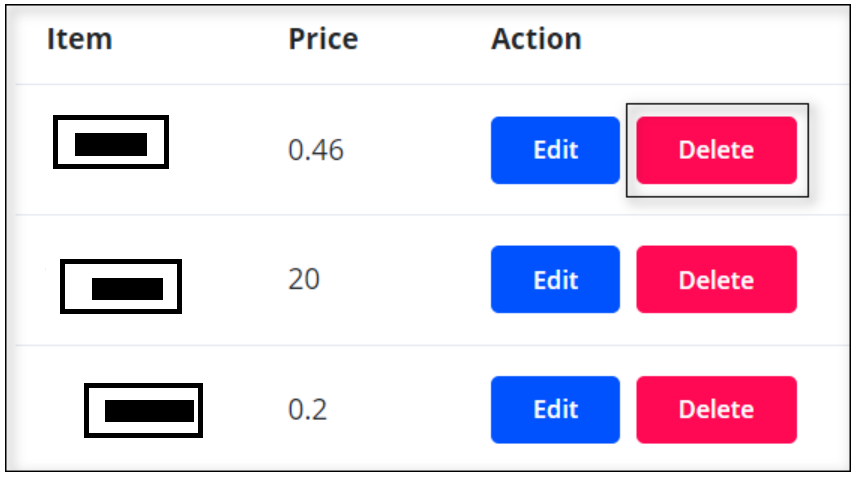Click the black redaction bar in first row

pyautogui.click(x=111, y=144)
